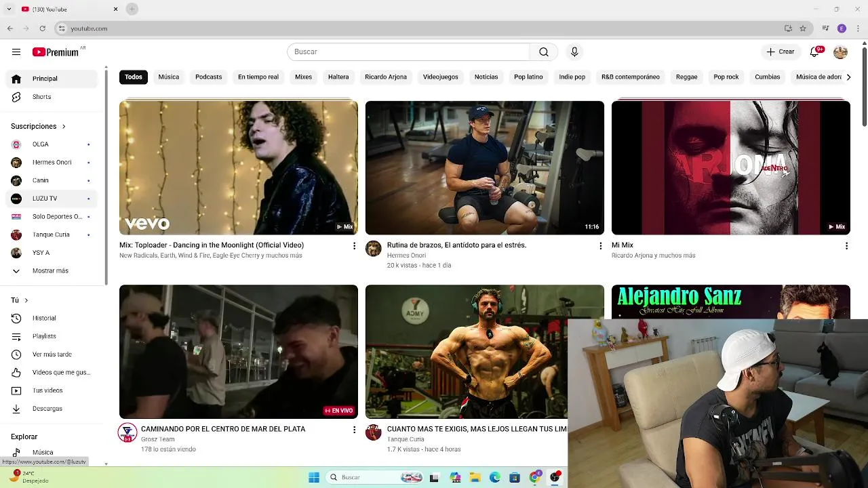Open Música under Explorar
The height and width of the screenshot is (488, 868).
tap(52, 452)
